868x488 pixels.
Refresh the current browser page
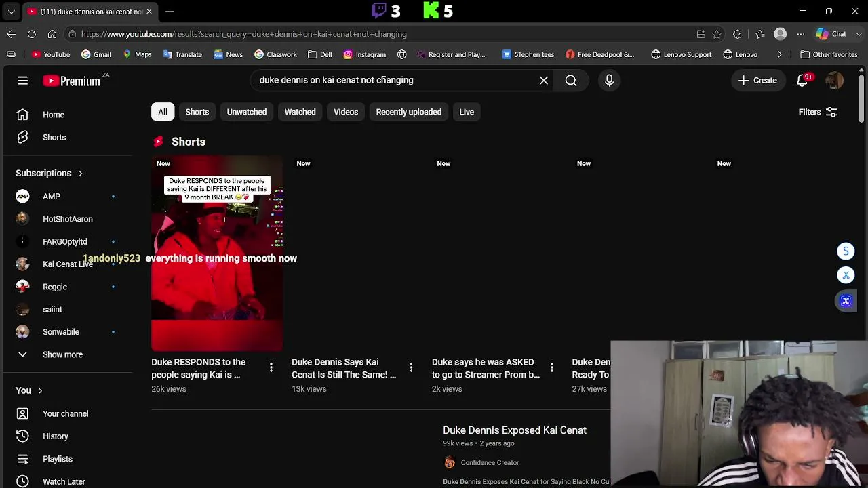tap(32, 34)
